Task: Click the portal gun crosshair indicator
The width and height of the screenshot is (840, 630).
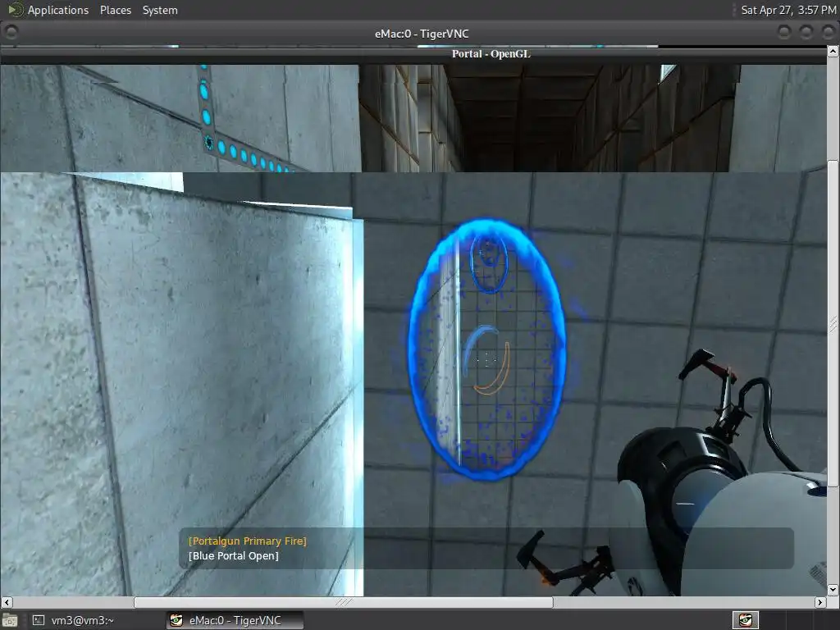Action: (x=486, y=360)
